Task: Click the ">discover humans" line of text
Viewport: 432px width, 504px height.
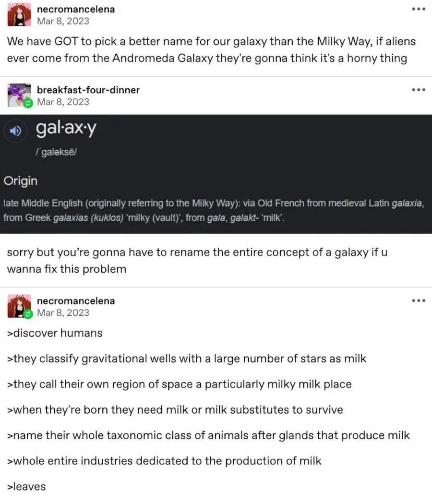Action: click(55, 333)
